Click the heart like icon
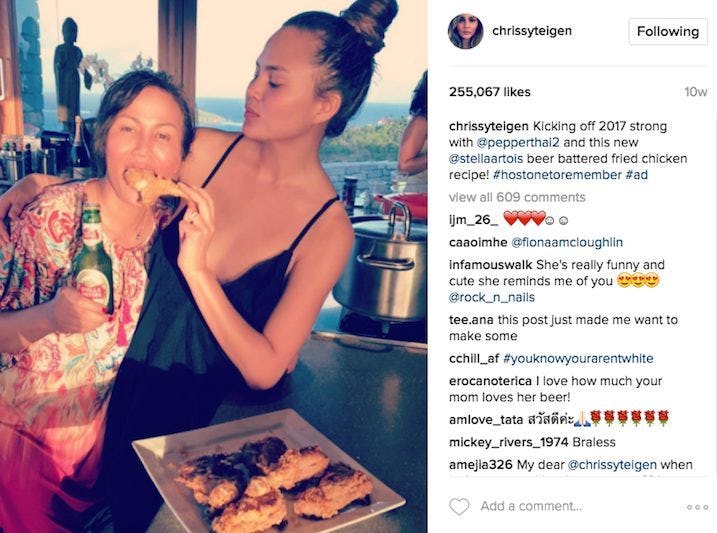Viewport: 717px width, 533px height. (x=459, y=506)
